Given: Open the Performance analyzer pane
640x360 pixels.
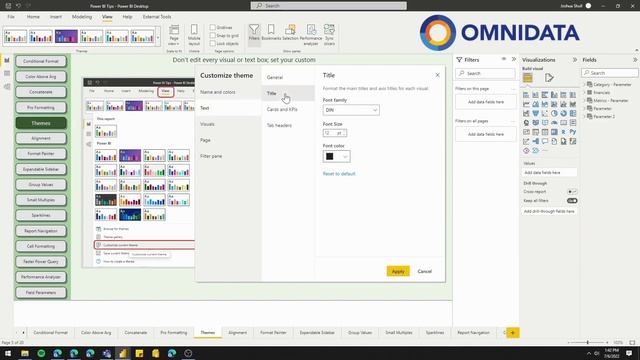Looking at the screenshot, I should tap(311, 34).
